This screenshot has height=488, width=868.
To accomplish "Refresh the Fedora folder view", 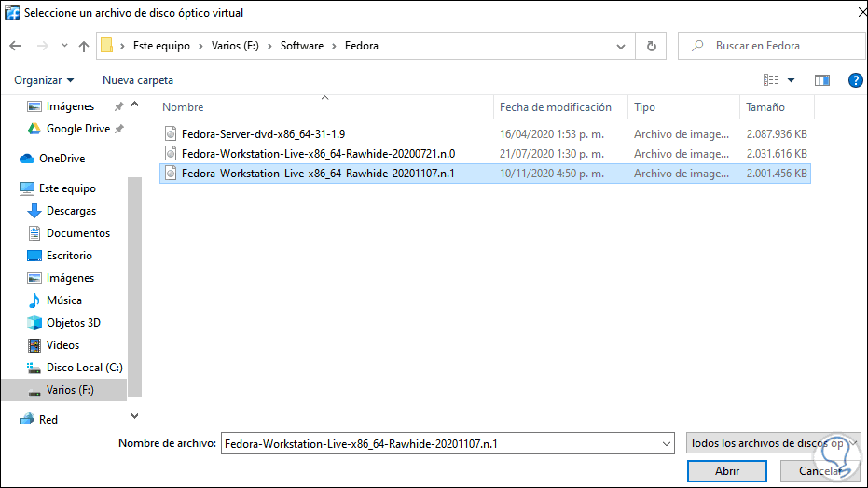I will [652, 46].
